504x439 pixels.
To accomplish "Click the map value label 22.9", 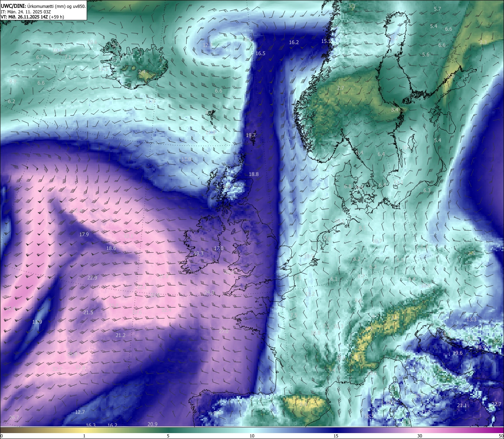I will point(92,278).
